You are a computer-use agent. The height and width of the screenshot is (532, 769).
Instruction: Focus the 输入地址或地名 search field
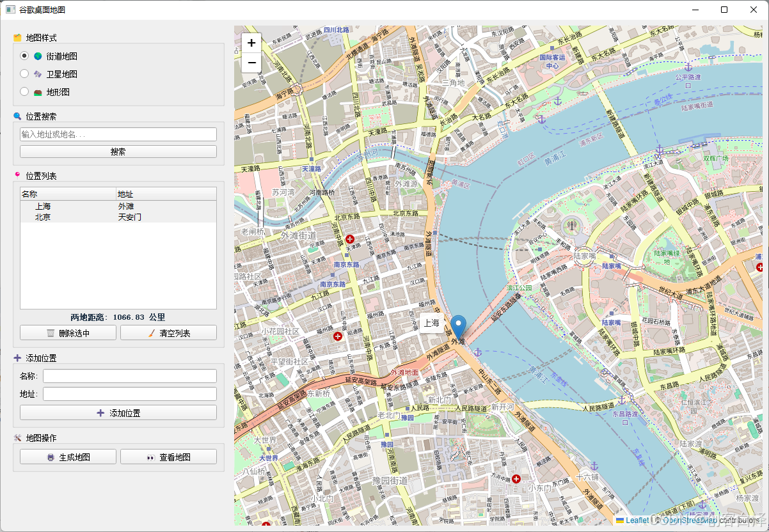[x=118, y=134]
